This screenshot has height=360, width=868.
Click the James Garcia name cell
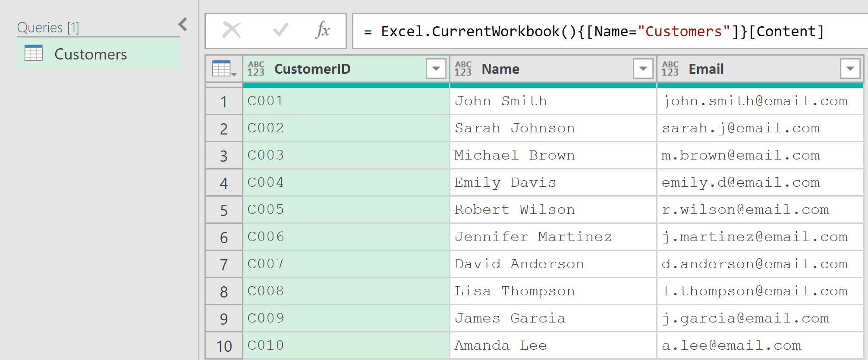coord(553,319)
